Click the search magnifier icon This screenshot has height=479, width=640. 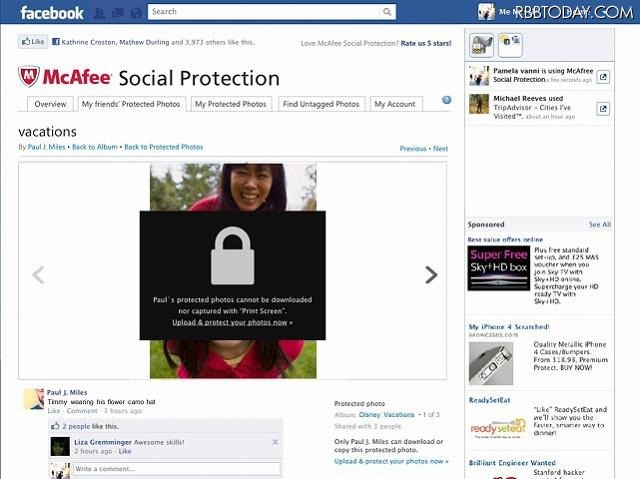pyautogui.click(x=387, y=12)
